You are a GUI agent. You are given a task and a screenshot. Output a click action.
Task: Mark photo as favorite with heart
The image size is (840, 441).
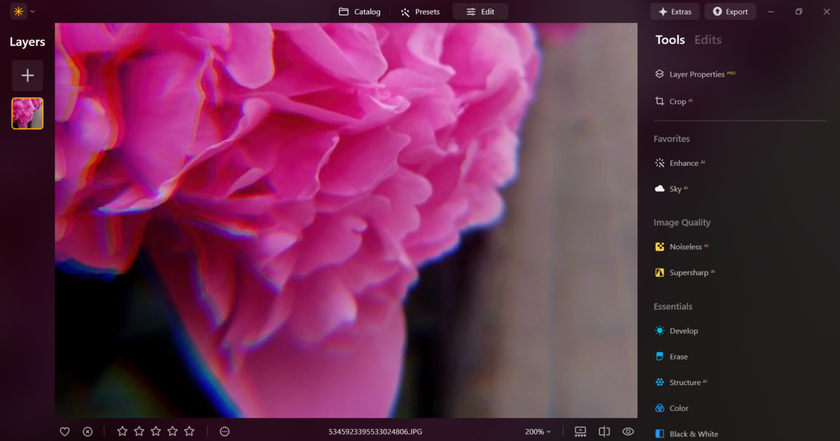[x=65, y=432]
